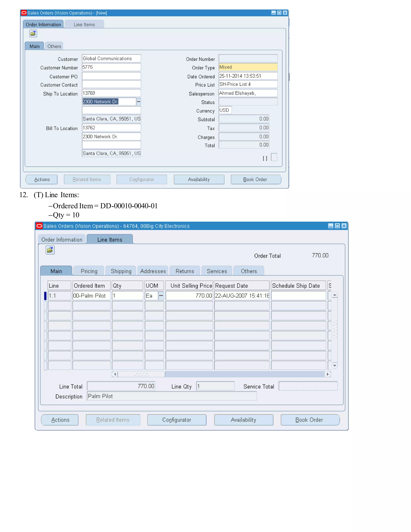Click the Bill To address 2300 Network Dr.
The height and width of the screenshot is (532, 411).
coord(112,136)
